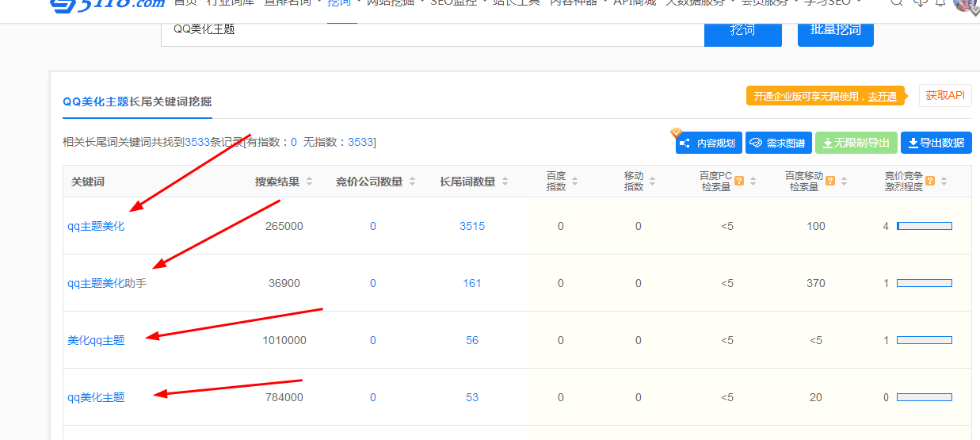Click the green 无限制导出 button
980x440 pixels.
856,143
